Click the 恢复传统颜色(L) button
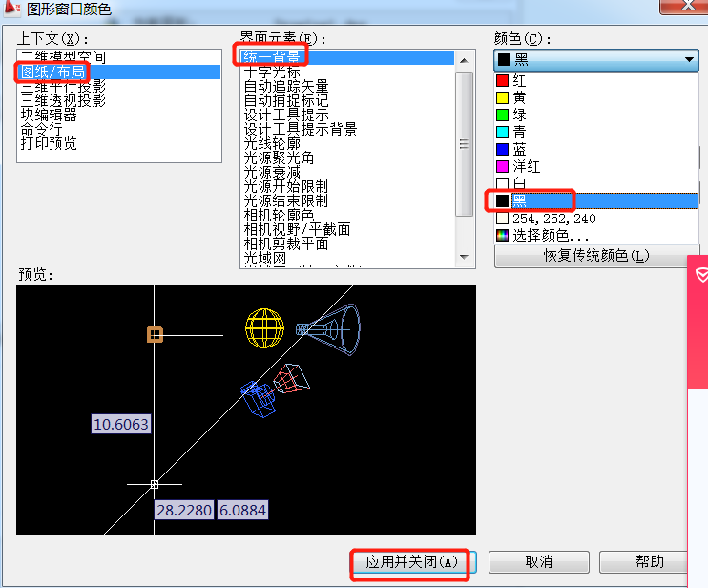This screenshot has width=708, height=588. tap(597, 256)
